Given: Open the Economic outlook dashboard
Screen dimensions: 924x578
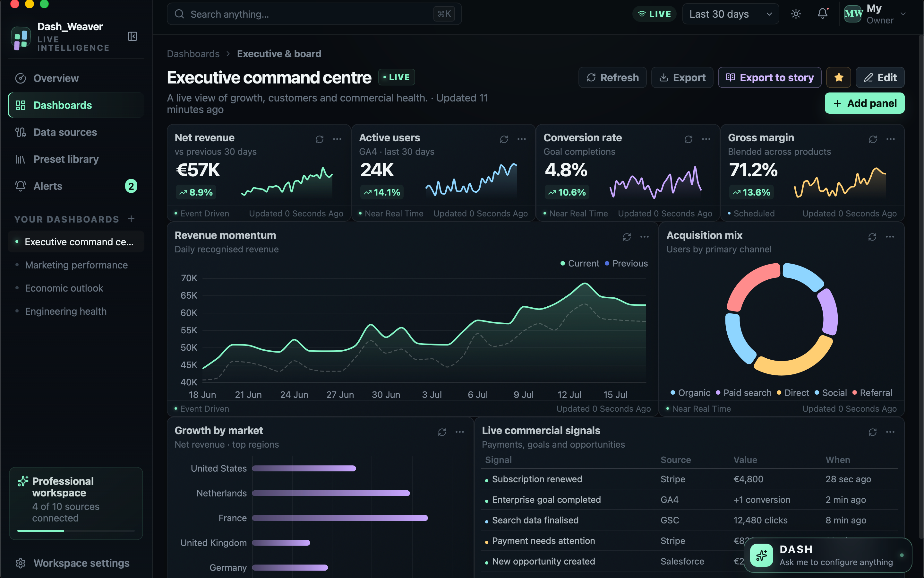Looking at the screenshot, I should click(76, 288).
